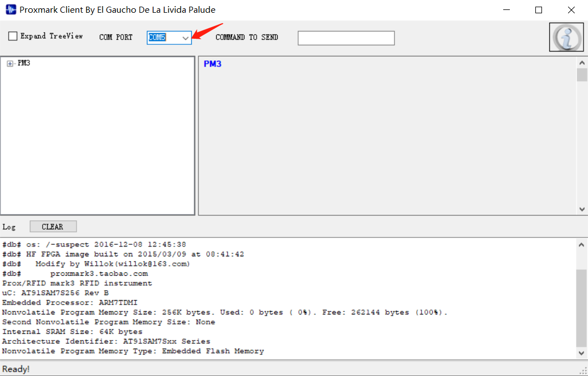Click log line 'uC: AT91SAM7S256 Rev B'
The width and height of the screenshot is (588, 376).
click(x=55, y=293)
